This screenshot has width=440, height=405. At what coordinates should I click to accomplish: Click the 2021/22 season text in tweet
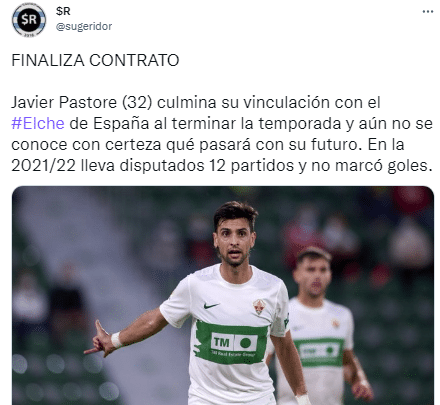pos(44,165)
